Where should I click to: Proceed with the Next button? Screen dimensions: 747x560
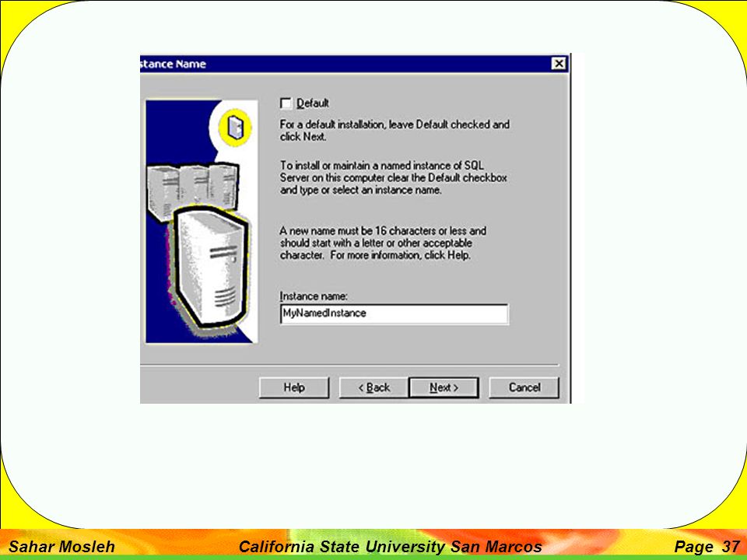tap(444, 387)
